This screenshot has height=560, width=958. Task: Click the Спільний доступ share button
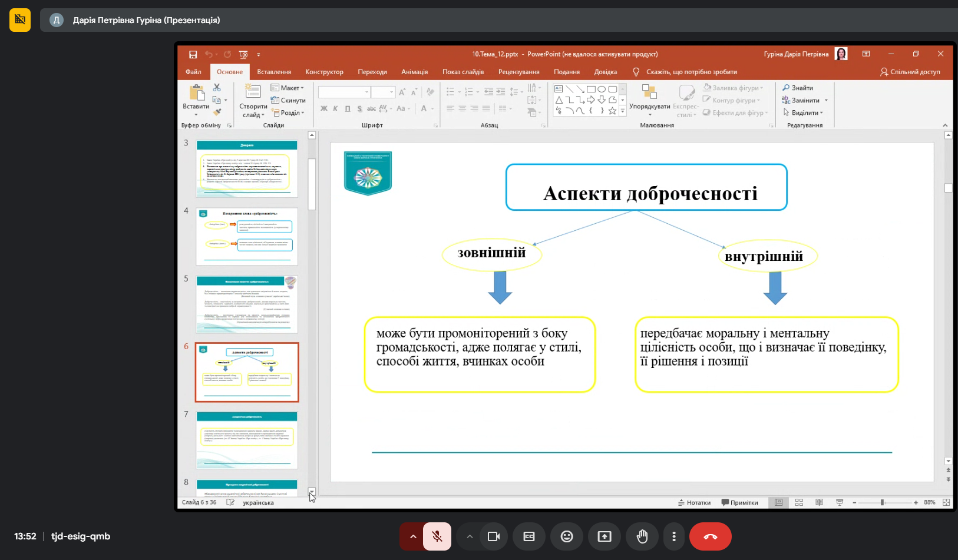(x=910, y=72)
